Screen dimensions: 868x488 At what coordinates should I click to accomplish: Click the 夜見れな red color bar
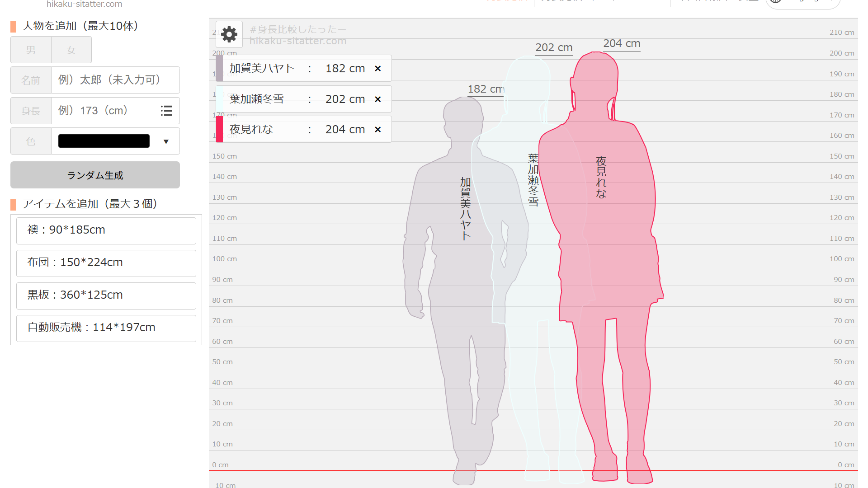[219, 130]
